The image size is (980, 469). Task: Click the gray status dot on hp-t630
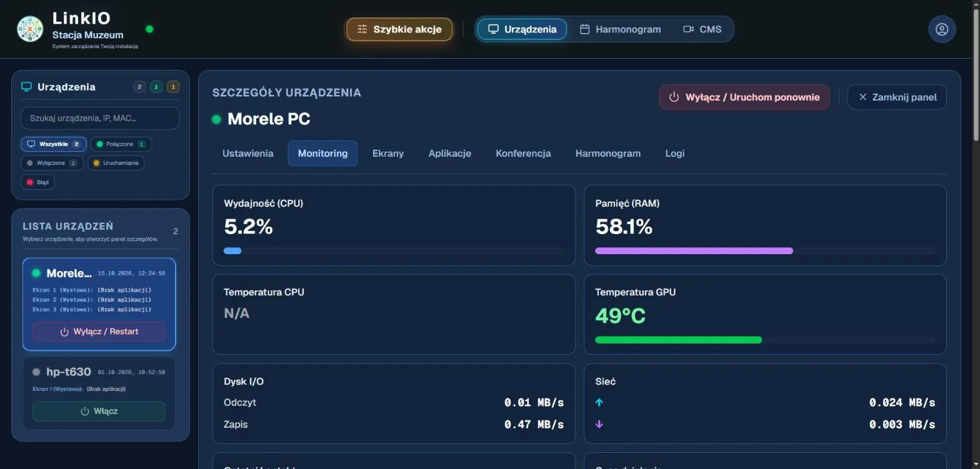pos(36,372)
